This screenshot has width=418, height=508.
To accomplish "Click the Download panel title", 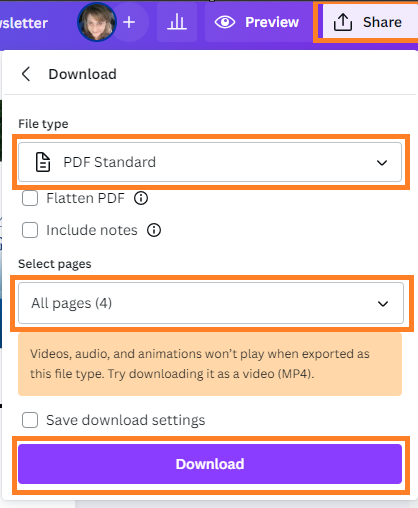I will [x=83, y=74].
